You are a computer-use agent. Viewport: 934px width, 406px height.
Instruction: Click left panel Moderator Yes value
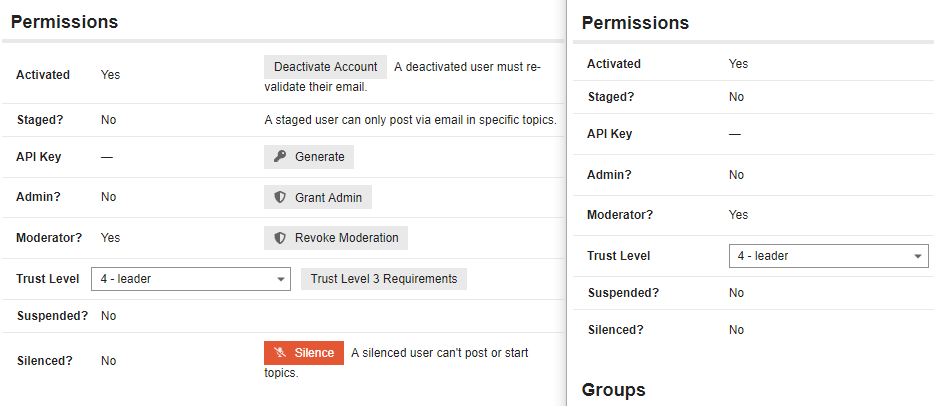point(110,238)
